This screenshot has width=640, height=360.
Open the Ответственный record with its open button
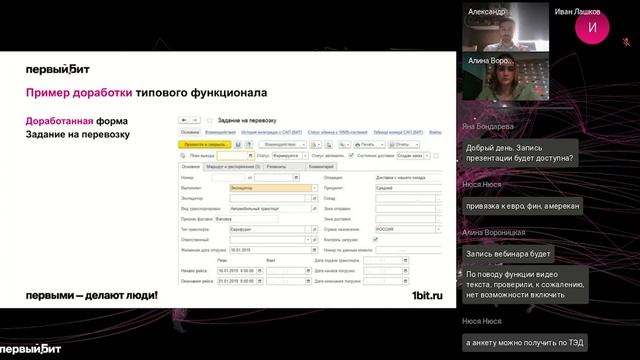click(314, 240)
